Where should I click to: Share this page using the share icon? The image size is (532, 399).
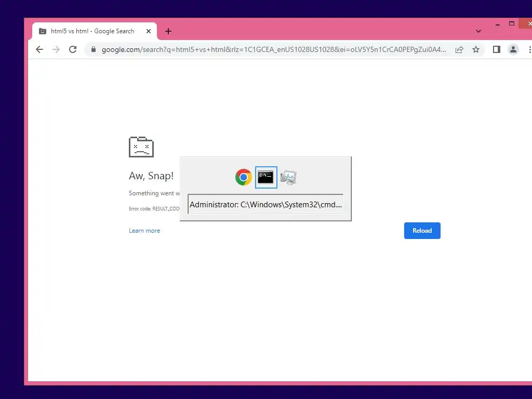tap(459, 49)
